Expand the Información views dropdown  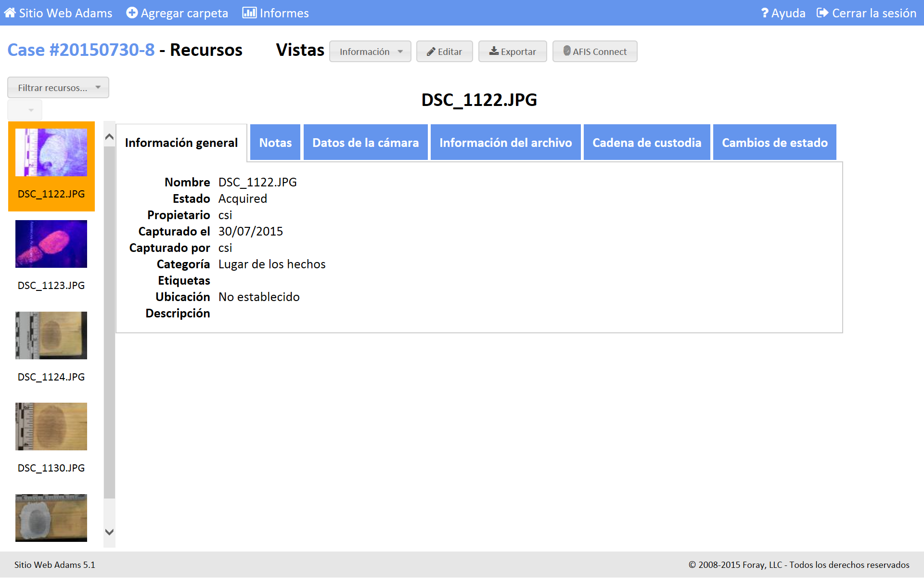(370, 52)
